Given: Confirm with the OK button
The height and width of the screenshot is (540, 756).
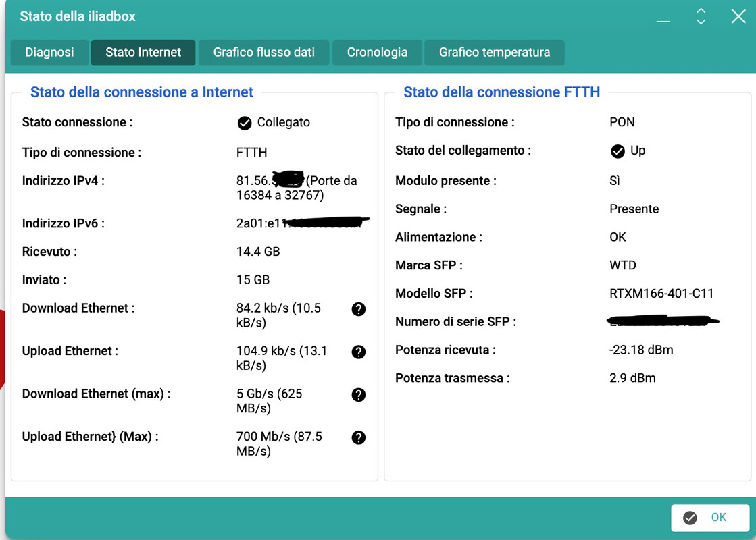Looking at the screenshot, I should (x=709, y=518).
